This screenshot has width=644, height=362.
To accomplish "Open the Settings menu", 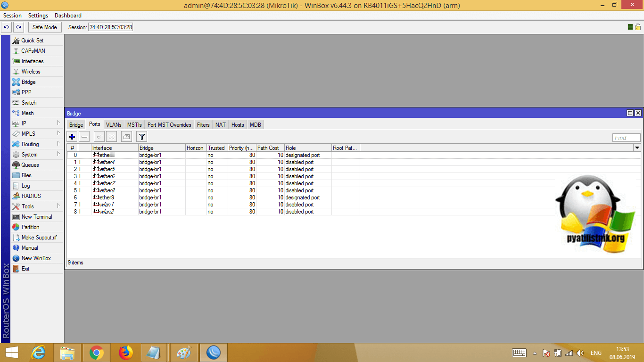I will 38,16.
